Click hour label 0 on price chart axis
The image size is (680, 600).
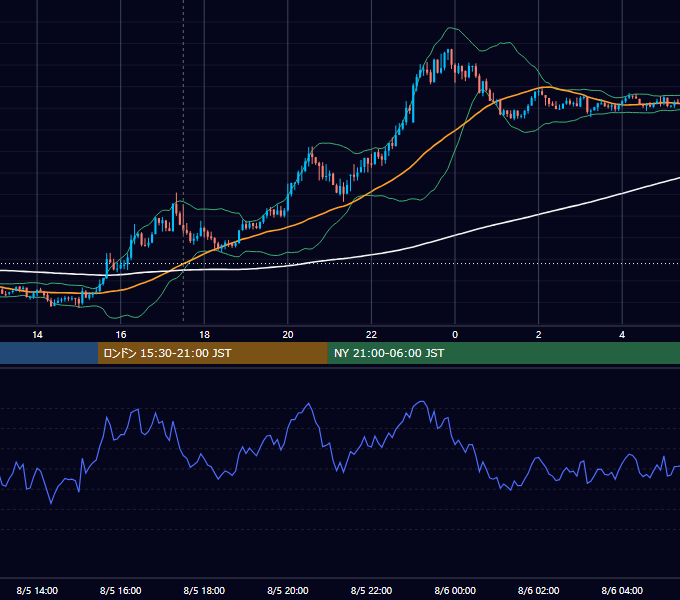point(455,334)
